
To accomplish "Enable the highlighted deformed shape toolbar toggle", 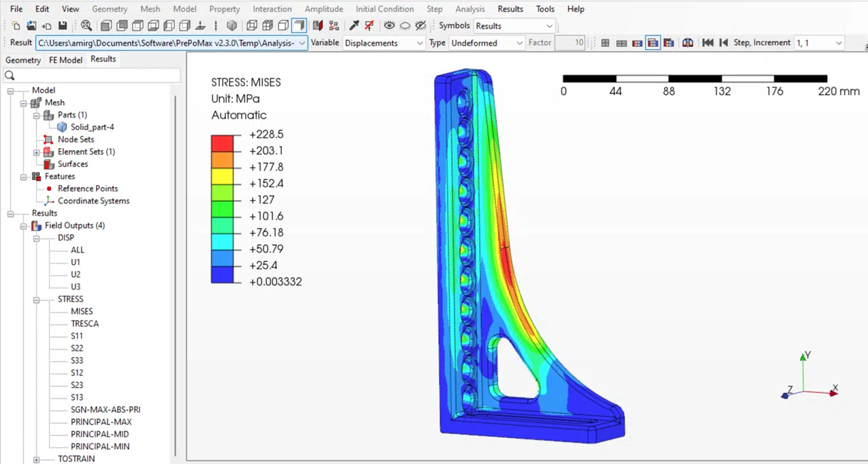I will point(298,25).
